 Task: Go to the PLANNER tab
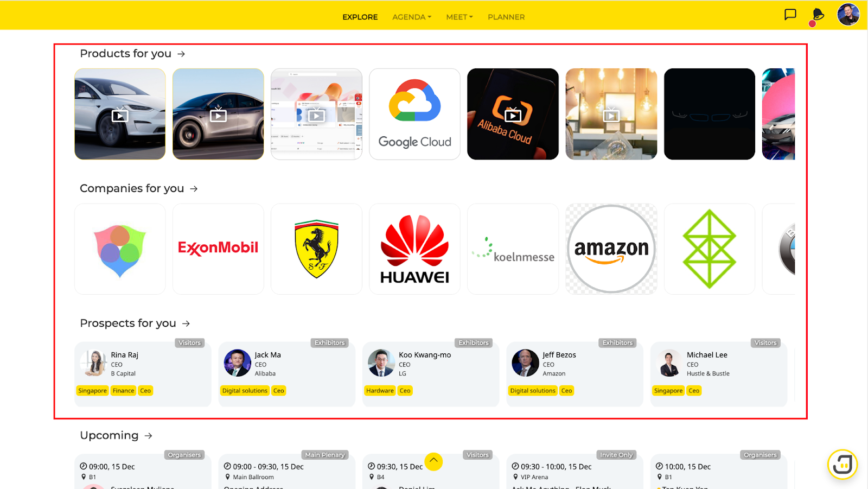[x=506, y=17]
